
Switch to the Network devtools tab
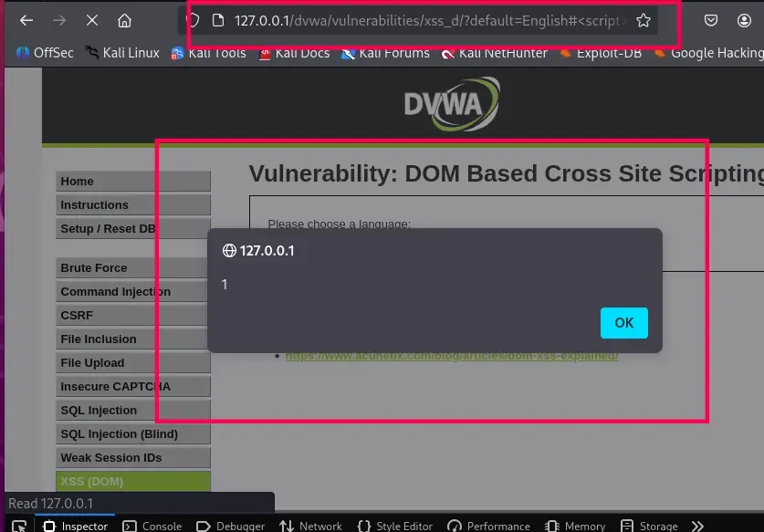311,527
